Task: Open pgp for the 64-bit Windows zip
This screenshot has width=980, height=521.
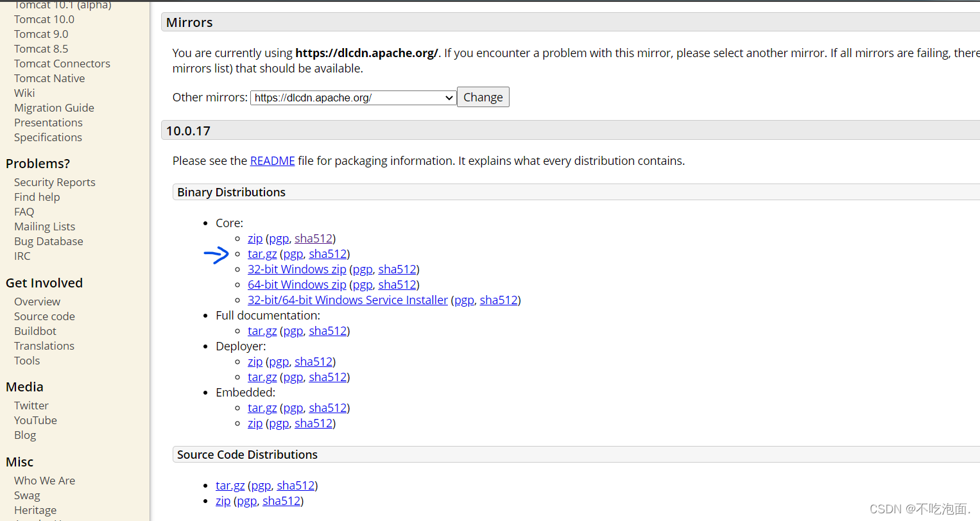Action: tap(363, 285)
